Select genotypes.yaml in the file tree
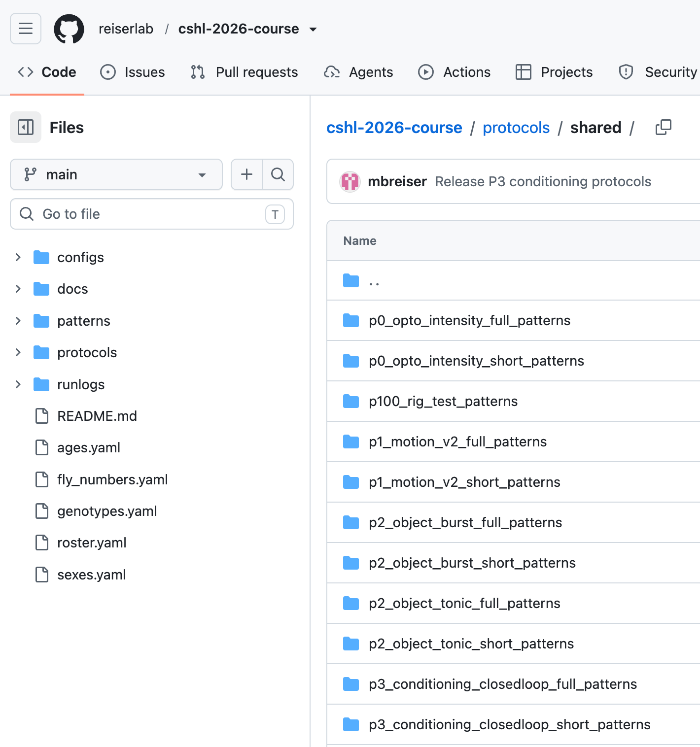Screen dimensions: 700x747 click(107, 511)
